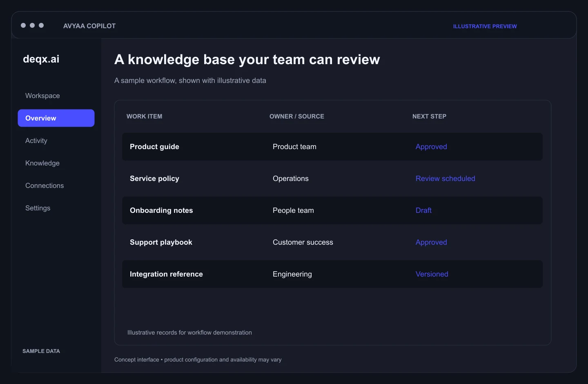Screen dimensions: 588x384
Task: Click Approved status for Product guide
Action: point(431,147)
